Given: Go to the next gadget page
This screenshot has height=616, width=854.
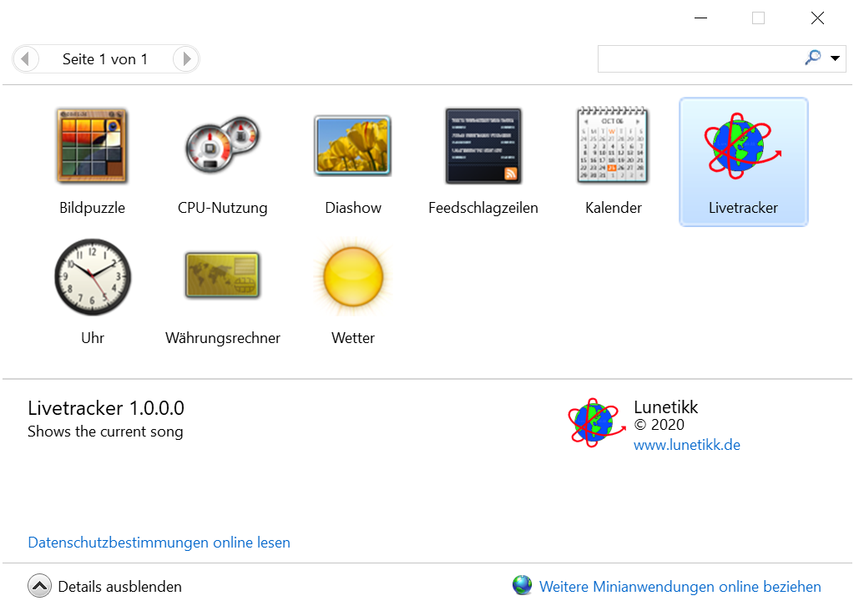Looking at the screenshot, I should [x=186, y=59].
